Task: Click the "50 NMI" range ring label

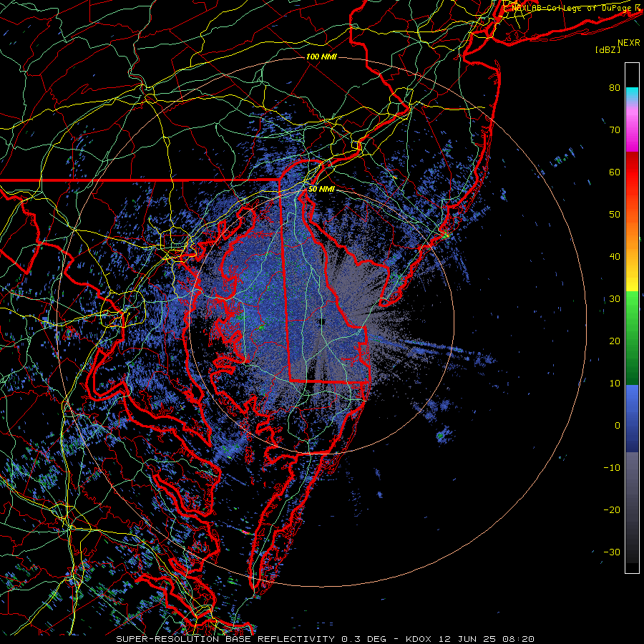Action: click(x=321, y=189)
